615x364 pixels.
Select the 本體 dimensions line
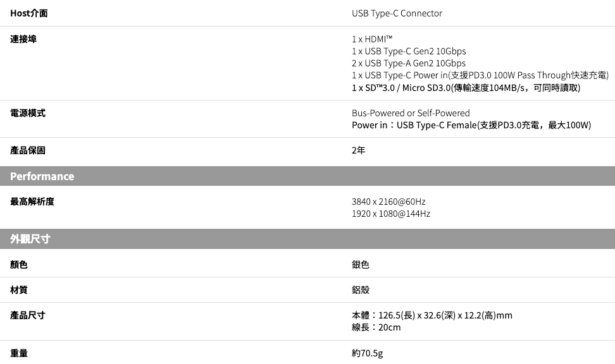[x=432, y=315]
